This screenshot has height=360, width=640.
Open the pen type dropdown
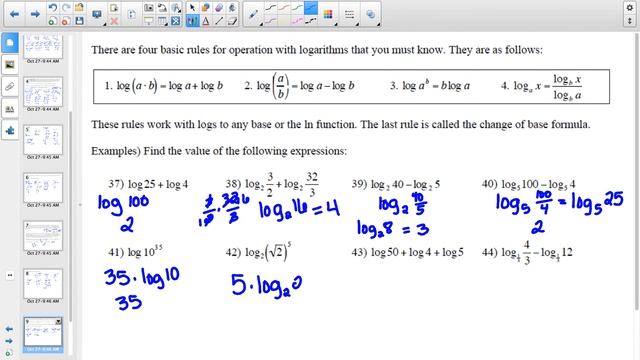[253, 14]
